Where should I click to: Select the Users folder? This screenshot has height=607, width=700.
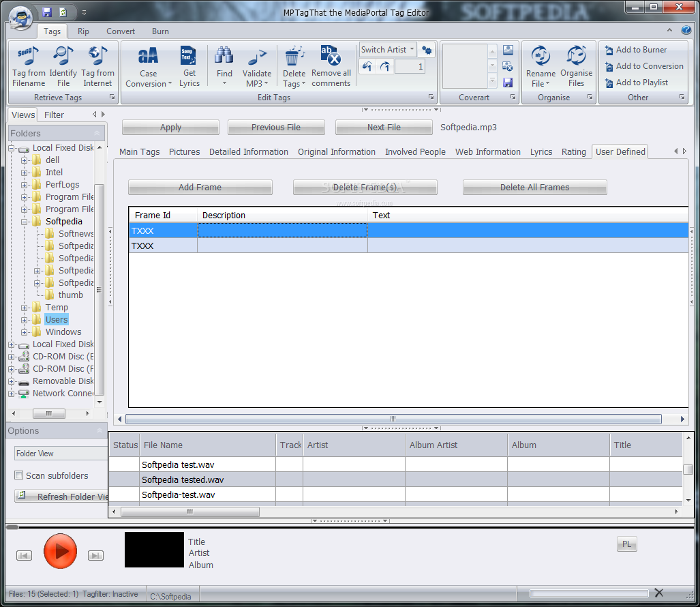click(57, 320)
